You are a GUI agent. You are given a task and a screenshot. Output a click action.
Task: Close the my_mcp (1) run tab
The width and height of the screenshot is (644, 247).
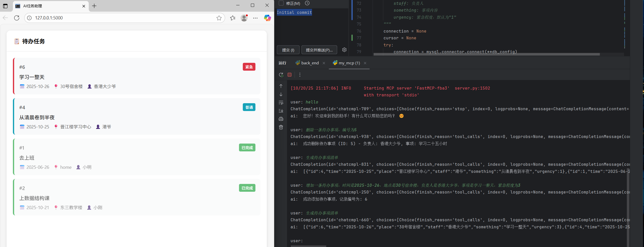point(365,63)
